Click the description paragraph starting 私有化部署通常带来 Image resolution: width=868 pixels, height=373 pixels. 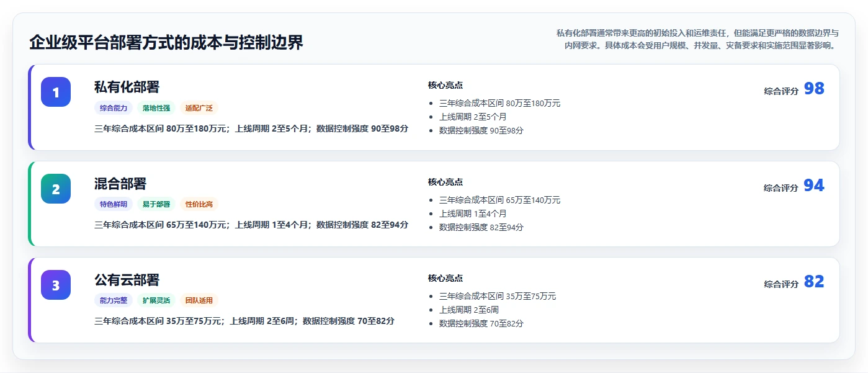click(x=697, y=39)
